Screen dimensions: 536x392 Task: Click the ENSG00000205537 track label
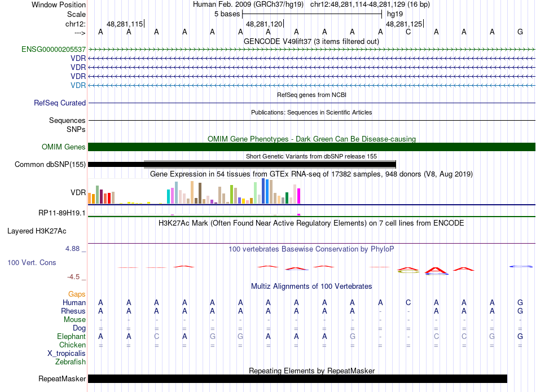54,49
